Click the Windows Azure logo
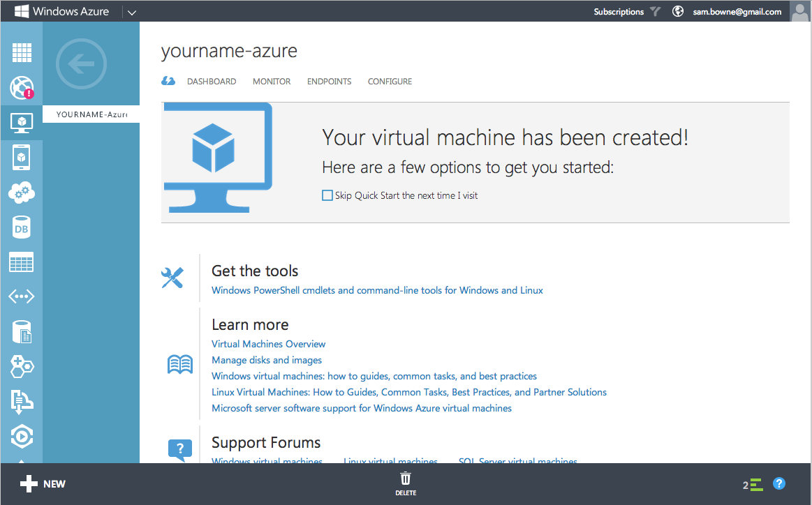The image size is (812, 505). click(x=61, y=11)
